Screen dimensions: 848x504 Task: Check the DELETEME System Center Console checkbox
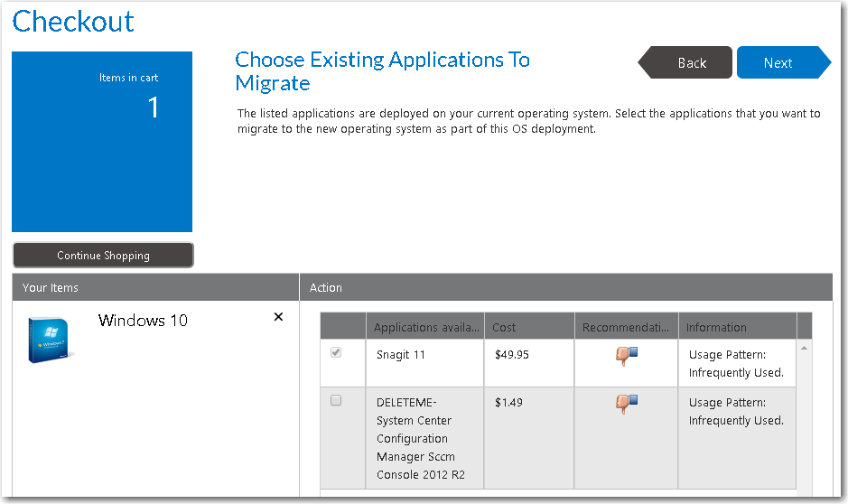pyautogui.click(x=336, y=401)
